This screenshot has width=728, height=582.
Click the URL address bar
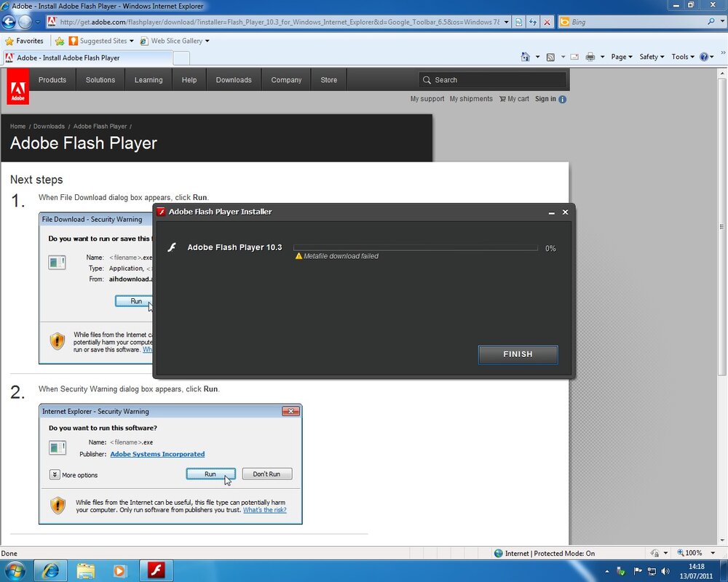coord(279,22)
